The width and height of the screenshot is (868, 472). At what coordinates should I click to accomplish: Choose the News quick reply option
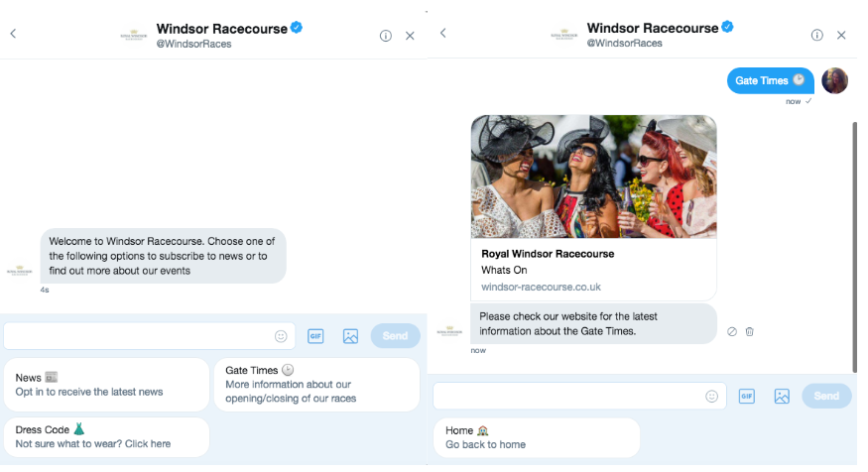[x=106, y=385]
